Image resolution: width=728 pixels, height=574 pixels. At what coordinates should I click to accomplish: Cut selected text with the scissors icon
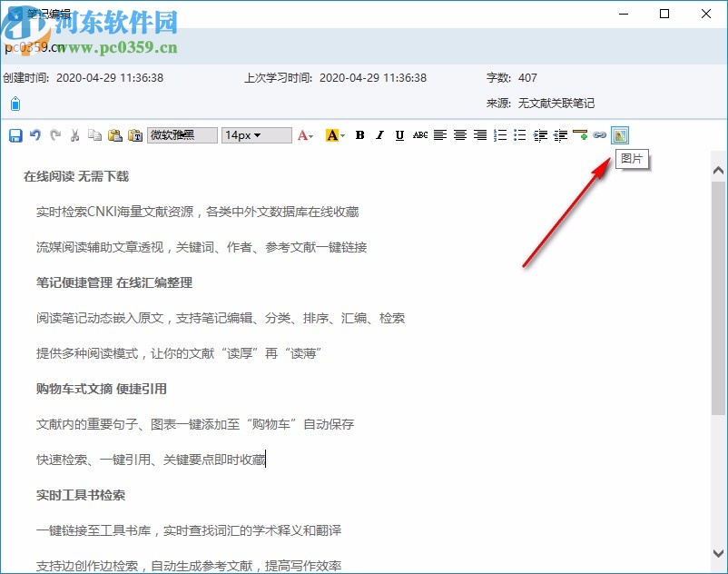[x=74, y=134]
